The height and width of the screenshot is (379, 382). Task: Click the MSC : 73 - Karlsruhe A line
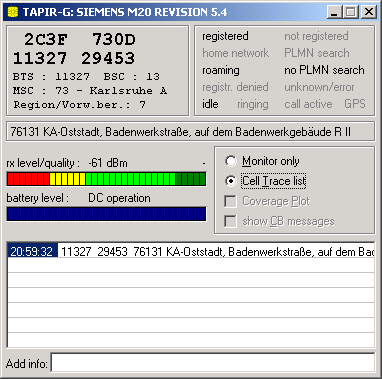coord(90,90)
